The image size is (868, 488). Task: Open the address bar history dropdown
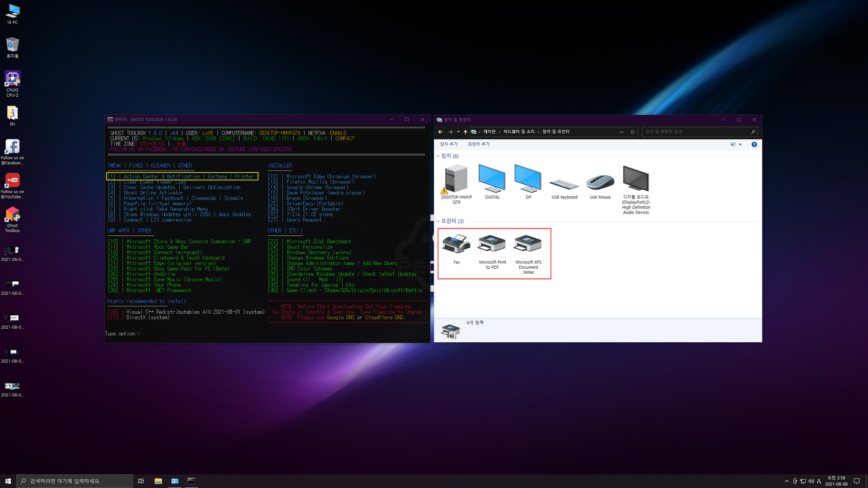click(621, 132)
